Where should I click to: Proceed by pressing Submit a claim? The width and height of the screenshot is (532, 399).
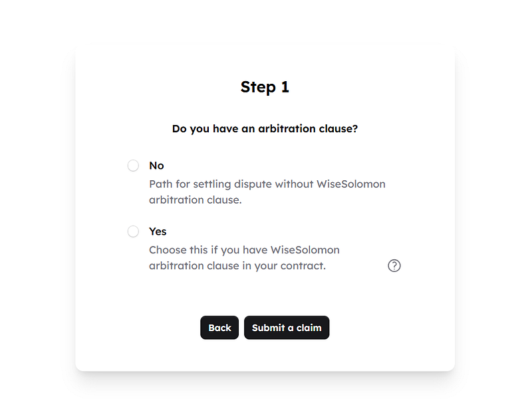[287, 327]
